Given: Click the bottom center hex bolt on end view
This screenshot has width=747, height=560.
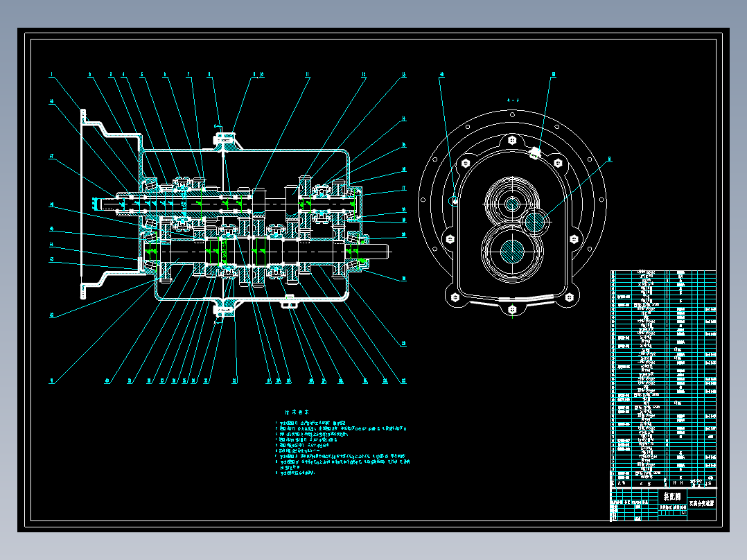Looking at the screenshot, I should point(512,309).
